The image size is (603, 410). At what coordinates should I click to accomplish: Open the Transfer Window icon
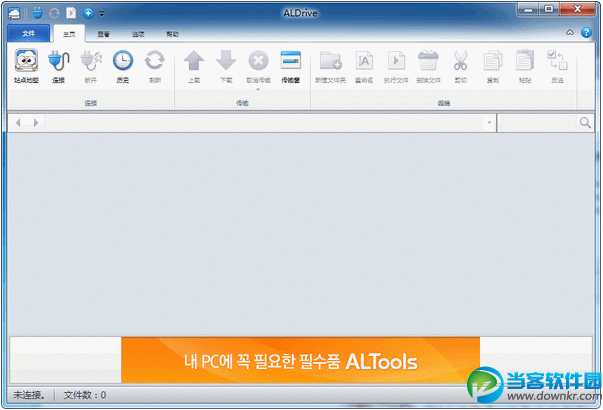(290, 60)
